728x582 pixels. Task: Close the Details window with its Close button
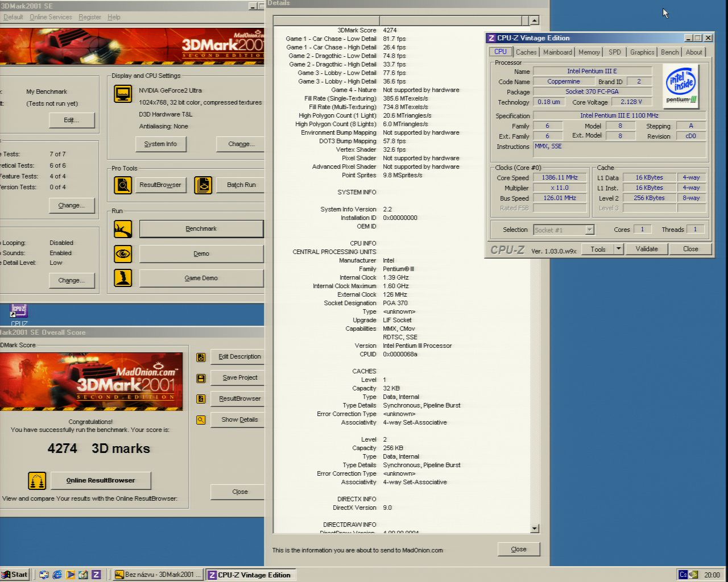(519, 550)
